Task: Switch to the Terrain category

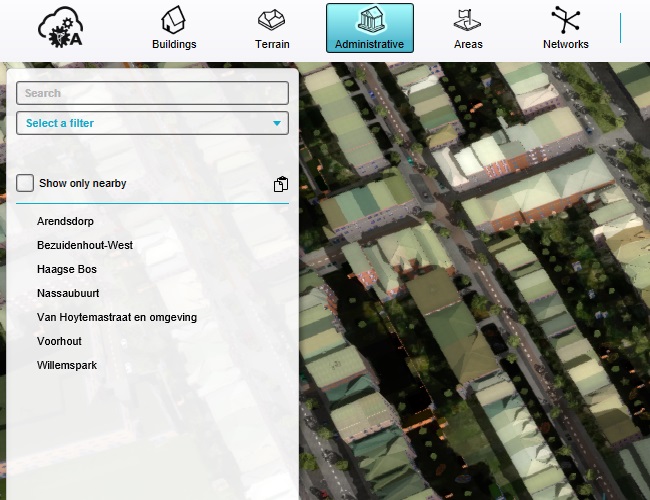Action: (x=272, y=28)
